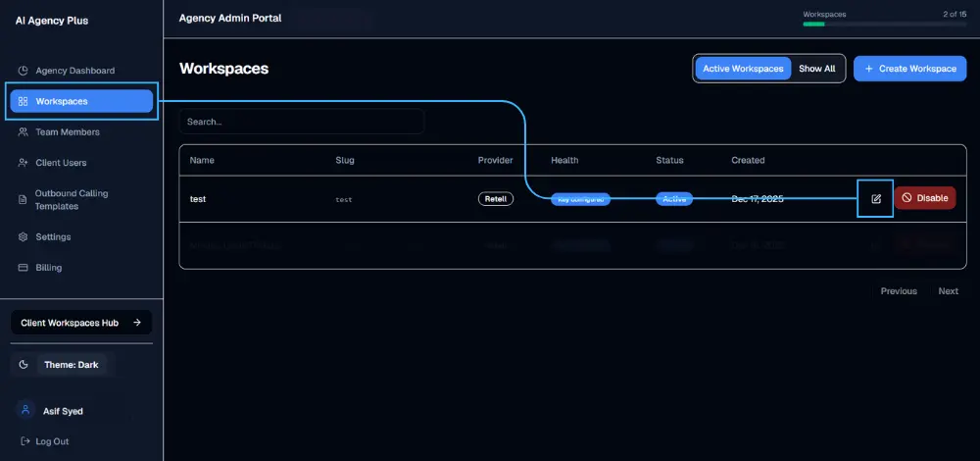Click the Create Workspace button
The width and height of the screenshot is (980, 461).
910,69
